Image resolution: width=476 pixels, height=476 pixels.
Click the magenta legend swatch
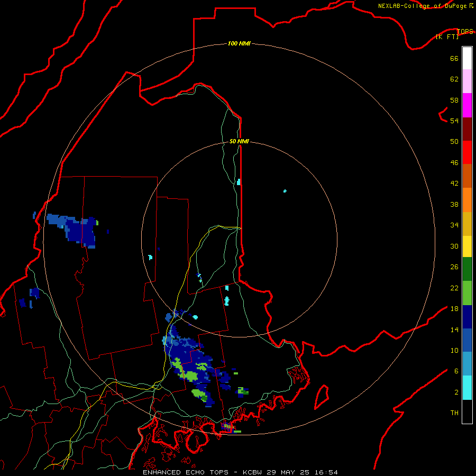pos(467,105)
